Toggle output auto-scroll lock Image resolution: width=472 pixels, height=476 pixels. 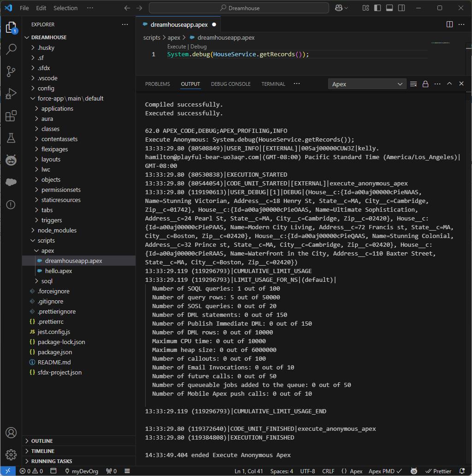[x=425, y=84]
